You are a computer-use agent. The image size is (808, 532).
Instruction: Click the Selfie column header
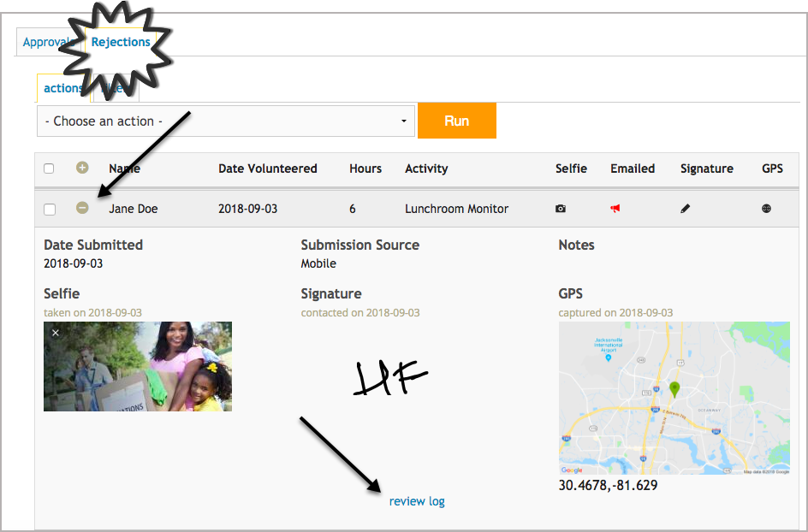(571, 168)
